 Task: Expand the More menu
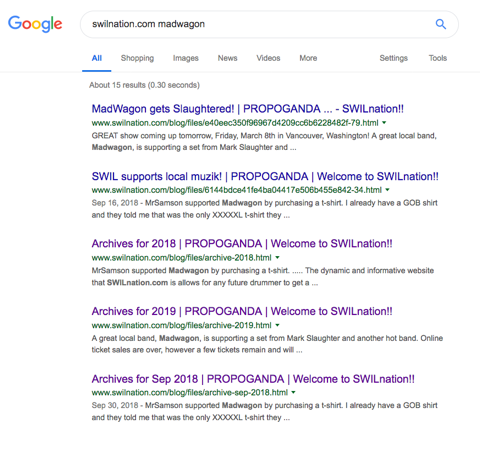coord(308,58)
